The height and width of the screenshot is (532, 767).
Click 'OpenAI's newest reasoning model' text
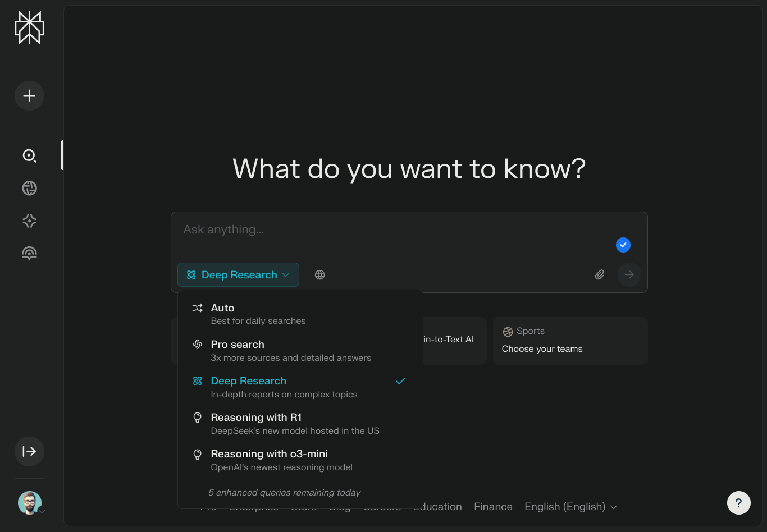coord(282,467)
